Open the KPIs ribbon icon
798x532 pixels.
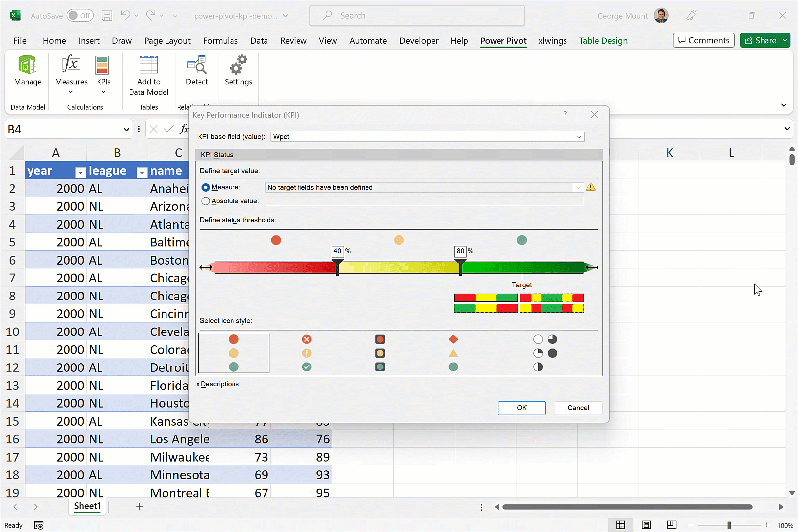[x=103, y=66]
